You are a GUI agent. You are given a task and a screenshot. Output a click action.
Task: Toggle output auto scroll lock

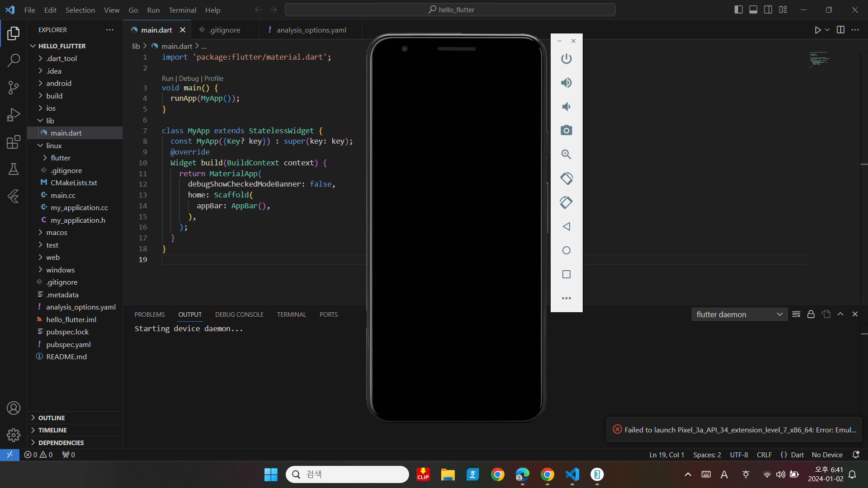(811, 314)
